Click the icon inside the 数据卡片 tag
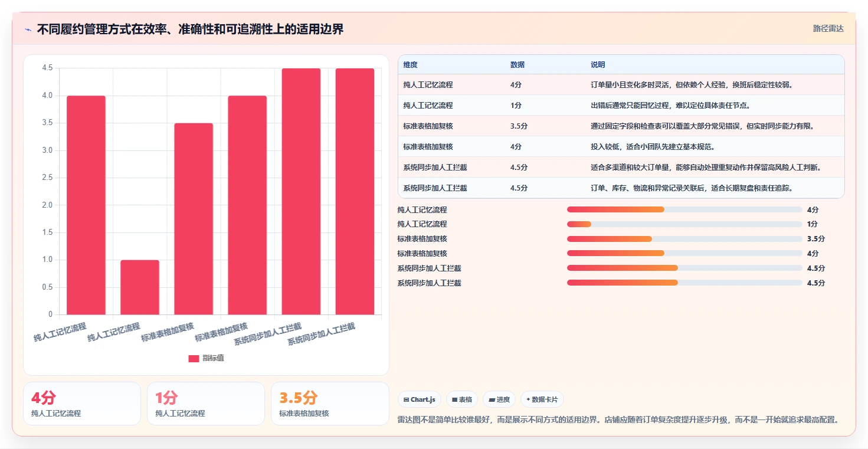The image size is (868, 449). [528, 399]
